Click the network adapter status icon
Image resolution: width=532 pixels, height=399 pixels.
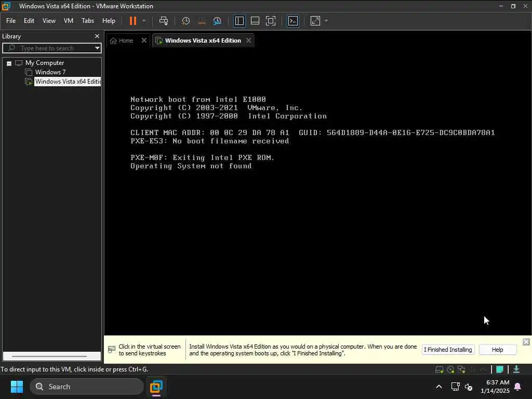461,369
